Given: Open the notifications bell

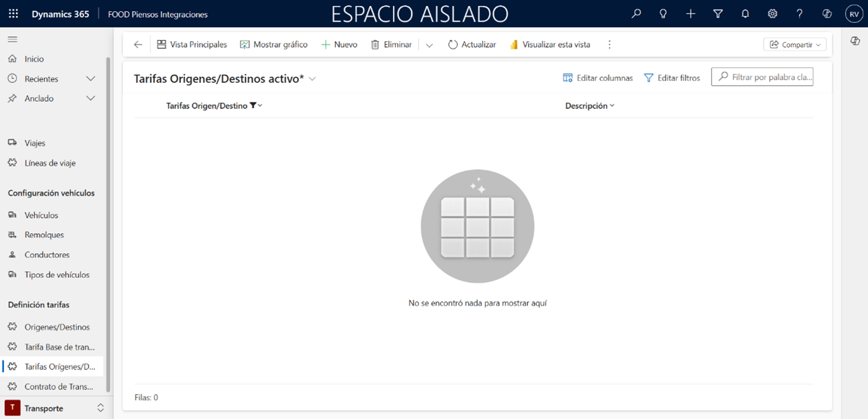Looking at the screenshot, I should tap(745, 14).
